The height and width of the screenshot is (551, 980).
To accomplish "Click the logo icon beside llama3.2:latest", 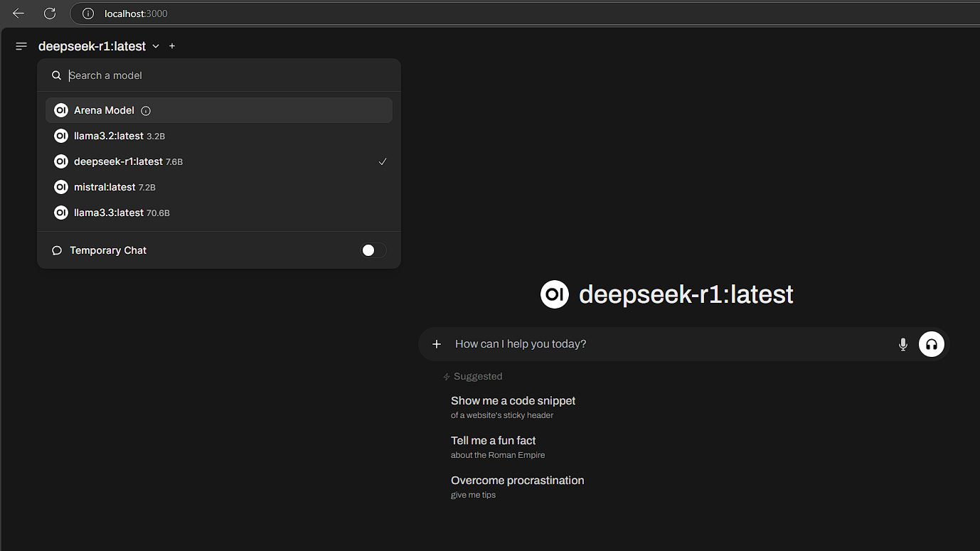I will 61,136.
